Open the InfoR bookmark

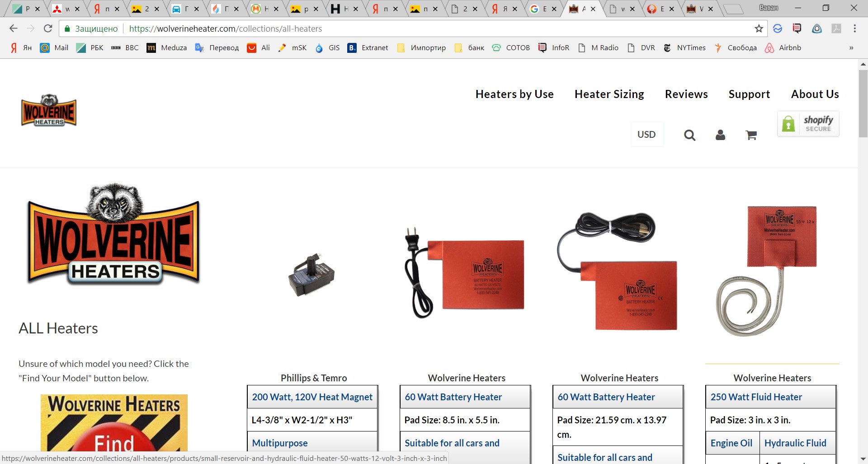[x=554, y=47]
